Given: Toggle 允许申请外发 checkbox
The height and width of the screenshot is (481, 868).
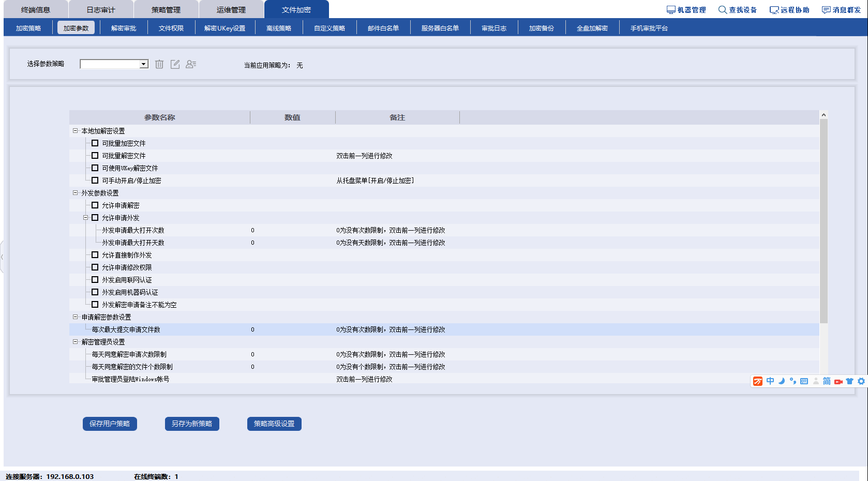Looking at the screenshot, I should 95,218.
